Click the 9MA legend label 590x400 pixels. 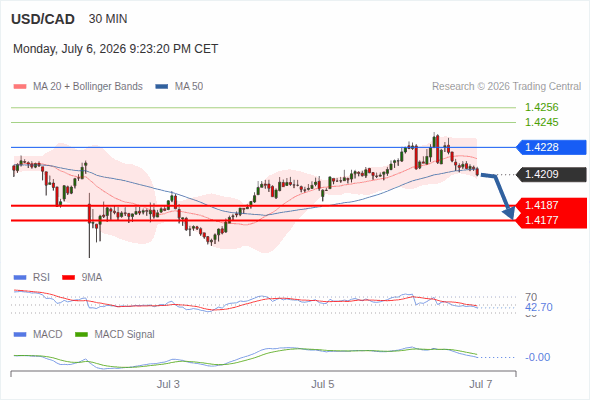tap(92, 278)
